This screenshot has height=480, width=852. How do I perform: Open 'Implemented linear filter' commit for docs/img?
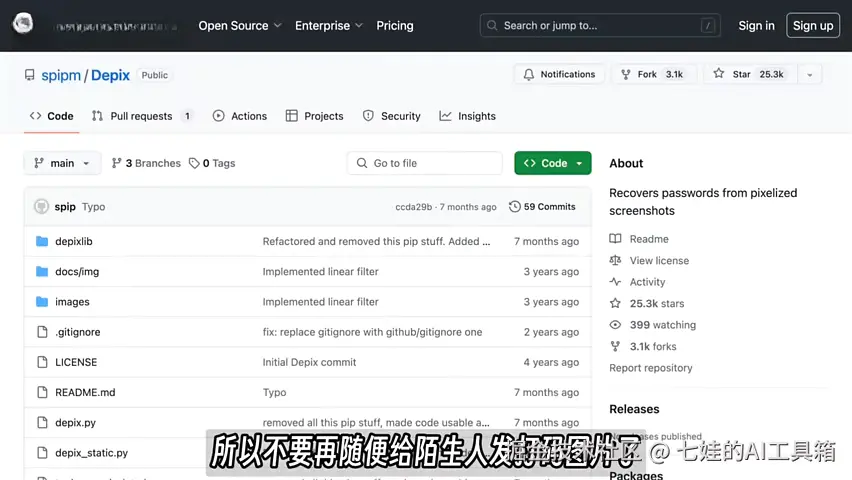[321, 271]
